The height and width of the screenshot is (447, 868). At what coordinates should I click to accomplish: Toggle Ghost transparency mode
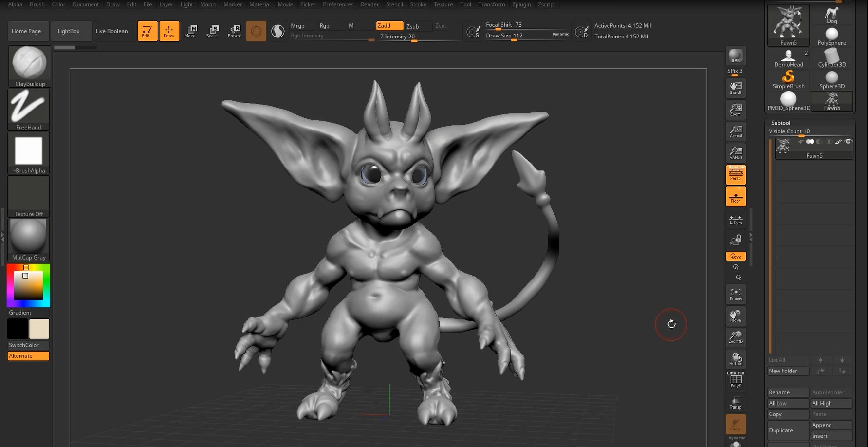tap(736, 424)
